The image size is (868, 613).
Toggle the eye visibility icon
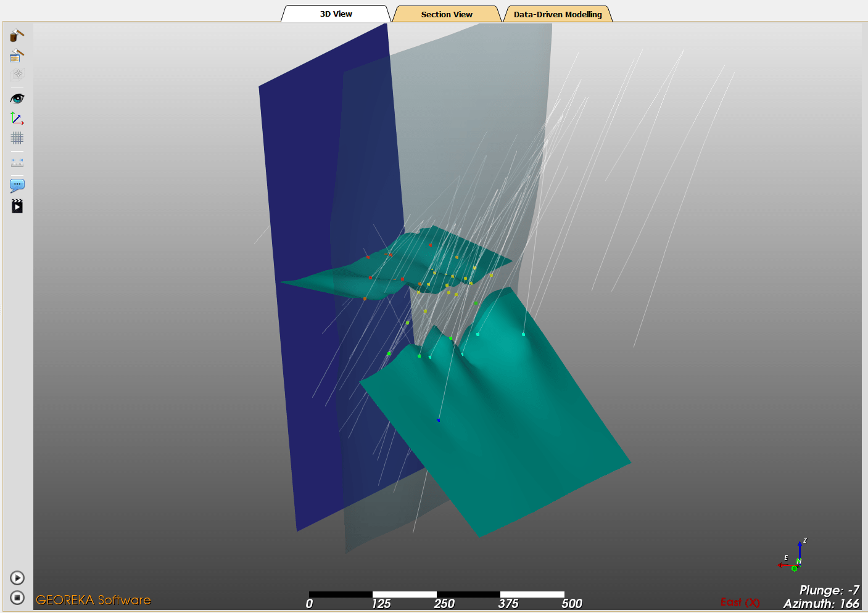17,98
